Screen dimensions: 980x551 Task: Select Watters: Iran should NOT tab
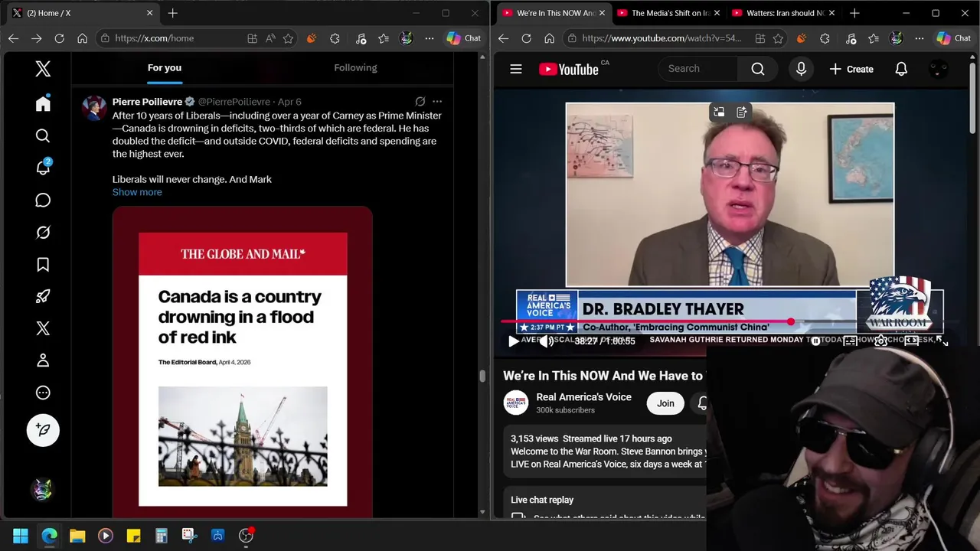click(782, 13)
